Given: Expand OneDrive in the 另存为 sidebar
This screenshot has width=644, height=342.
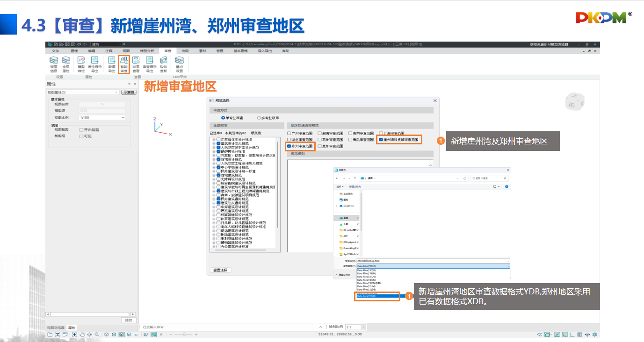Looking at the screenshot, I should click(x=336, y=206).
